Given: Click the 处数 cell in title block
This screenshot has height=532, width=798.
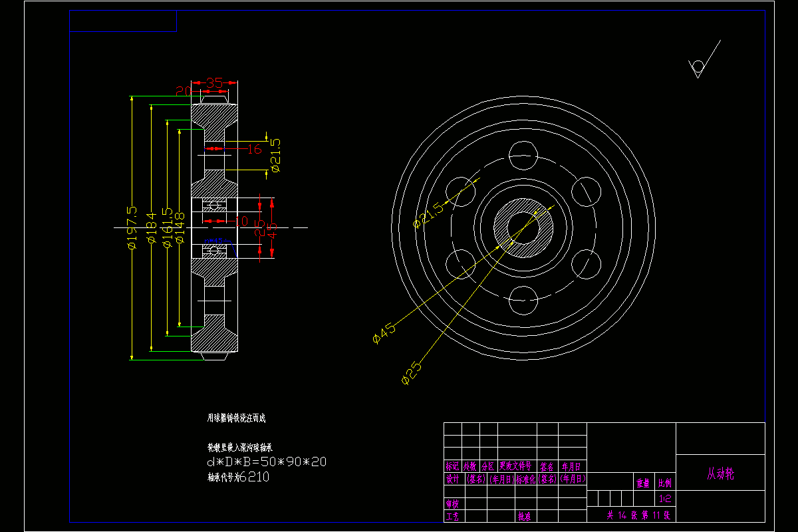Looking at the screenshot, I should point(471,467).
